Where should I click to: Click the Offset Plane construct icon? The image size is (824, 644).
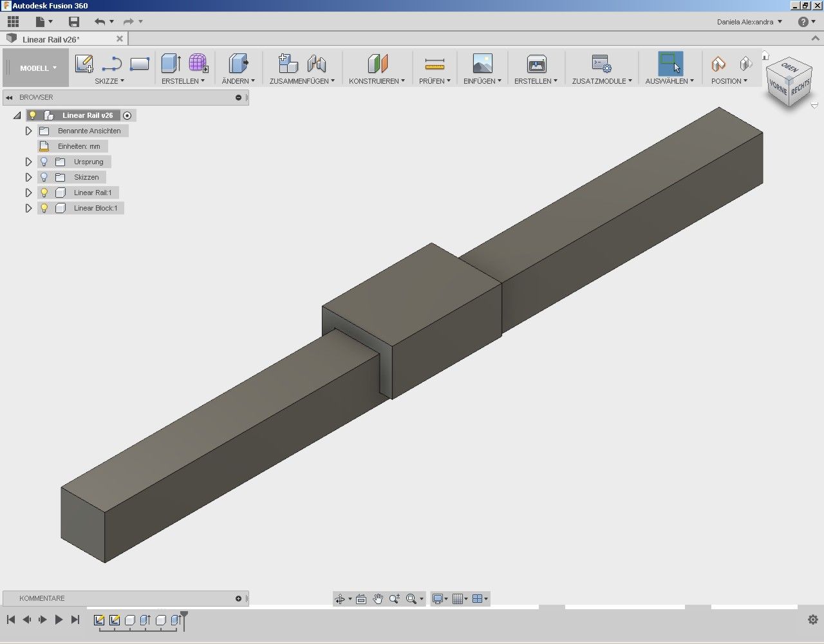pos(378,63)
